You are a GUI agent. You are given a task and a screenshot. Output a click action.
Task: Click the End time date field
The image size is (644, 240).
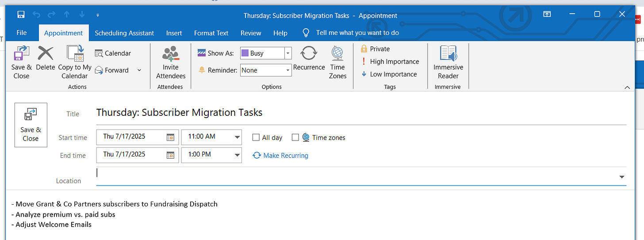131,155
